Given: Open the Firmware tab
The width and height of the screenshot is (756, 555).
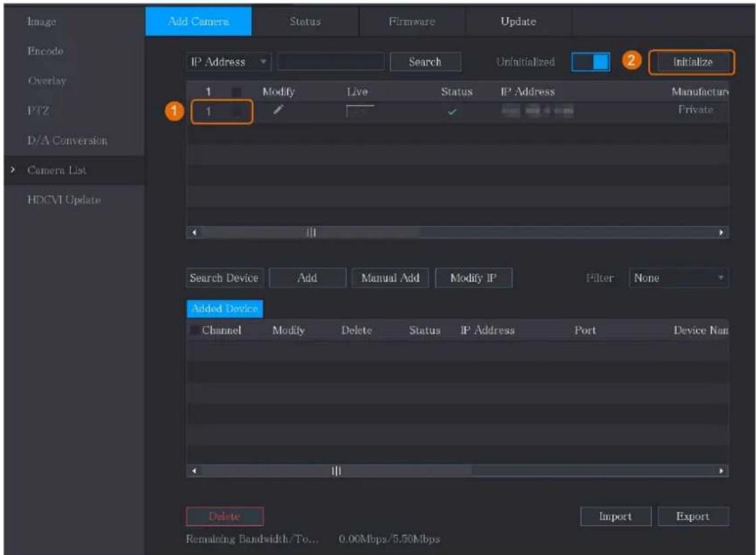Looking at the screenshot, I should [412, 21].
